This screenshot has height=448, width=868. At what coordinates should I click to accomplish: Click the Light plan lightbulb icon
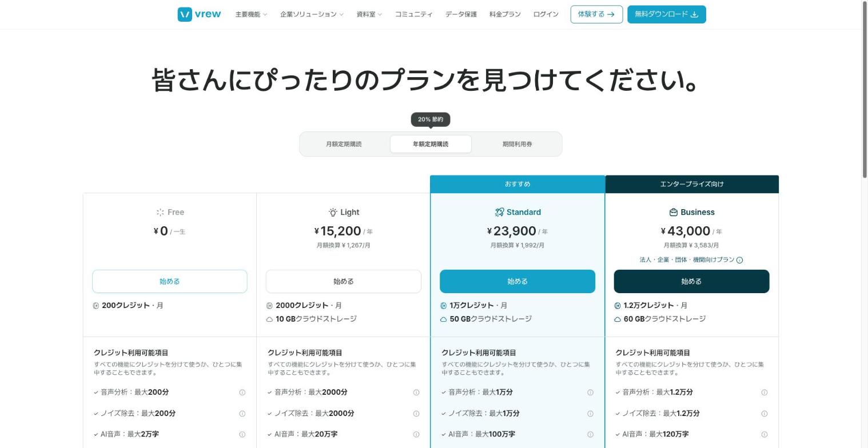pos(333,213)
